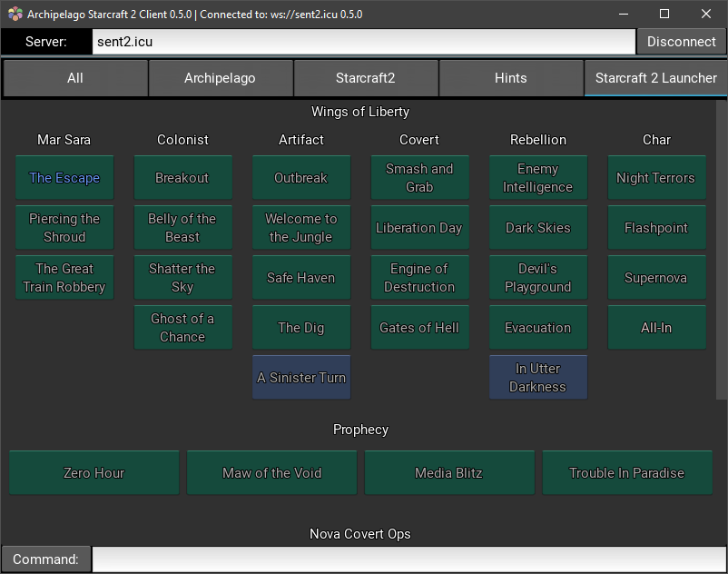Start the Media Blitz mission
The height and width of the screenshot is (574, 728).
coord(449,473)
